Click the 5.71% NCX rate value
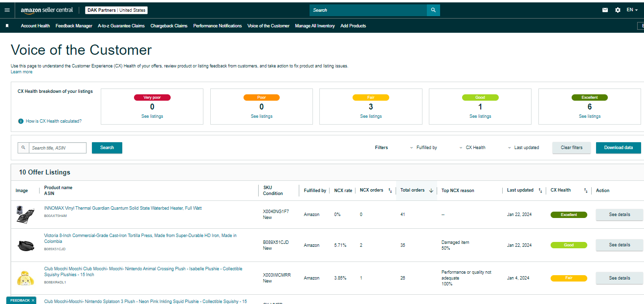 click(340, 245)
